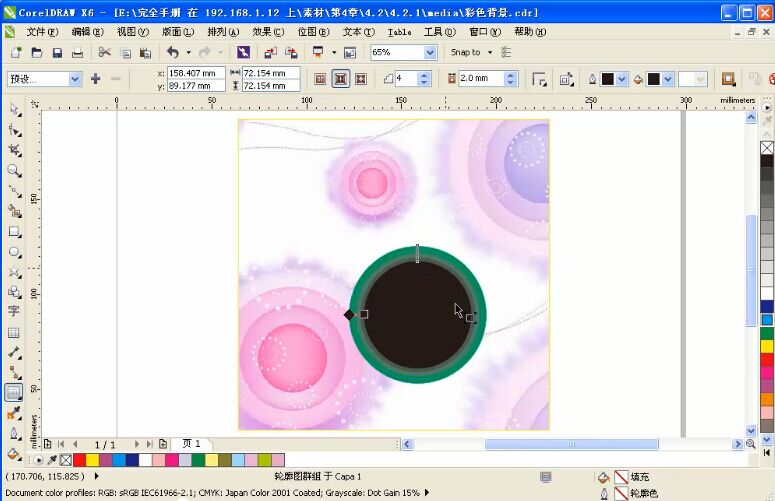775x501 pixels.
Task: Go to next page arrow
Action: (137, 444)
